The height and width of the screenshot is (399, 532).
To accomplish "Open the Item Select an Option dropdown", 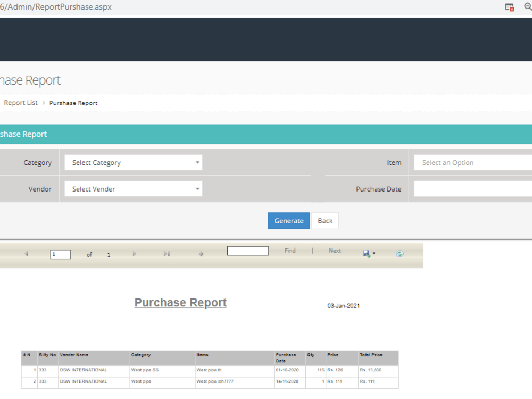I will (x=473, y=162).
